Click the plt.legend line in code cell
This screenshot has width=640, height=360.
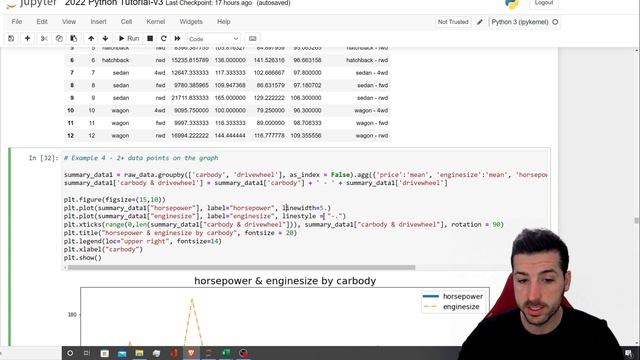pyautogui.click(x=142, y=241)
